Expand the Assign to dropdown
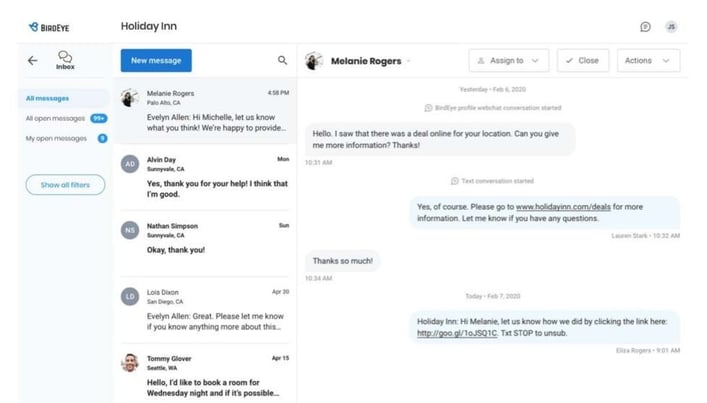 coord(509,60)
